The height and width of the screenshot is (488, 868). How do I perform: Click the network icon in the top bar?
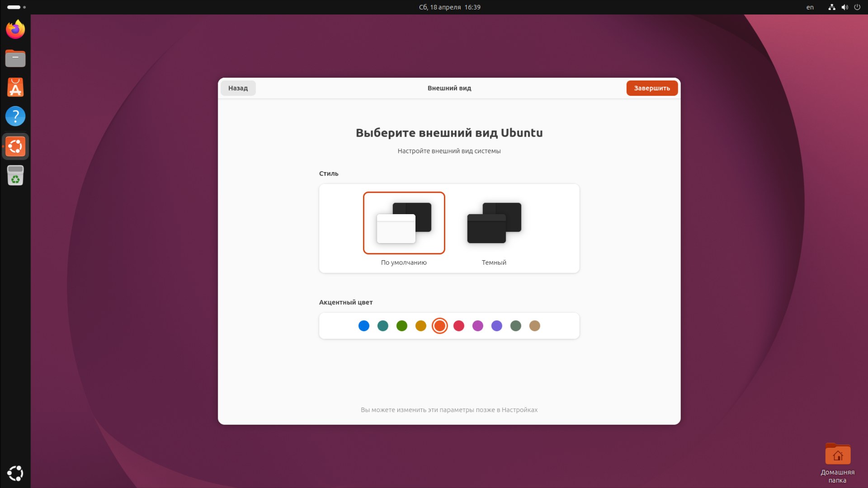coord(831,7)
